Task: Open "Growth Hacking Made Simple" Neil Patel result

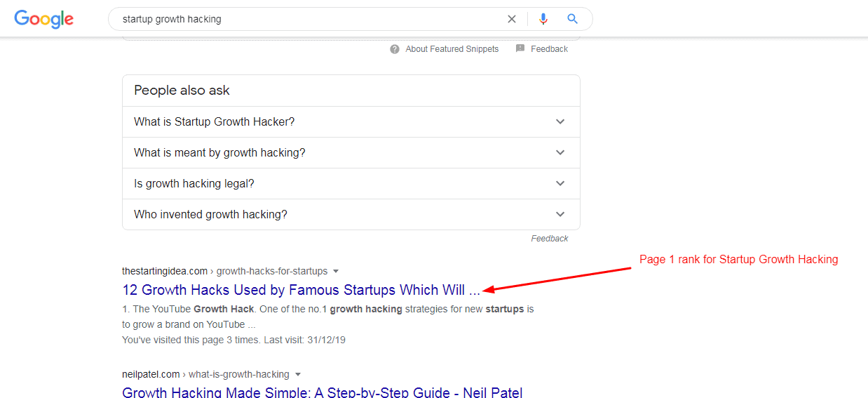Action: 322,392
